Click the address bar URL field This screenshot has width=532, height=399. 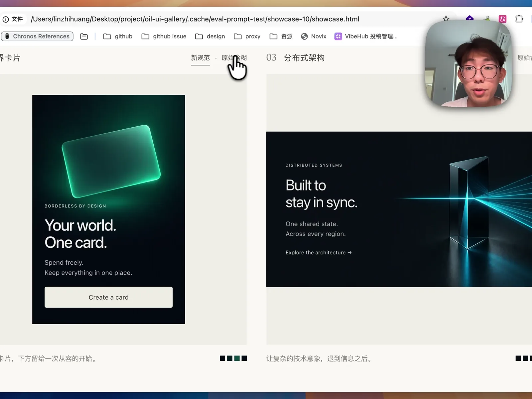[x=195, y=19]
